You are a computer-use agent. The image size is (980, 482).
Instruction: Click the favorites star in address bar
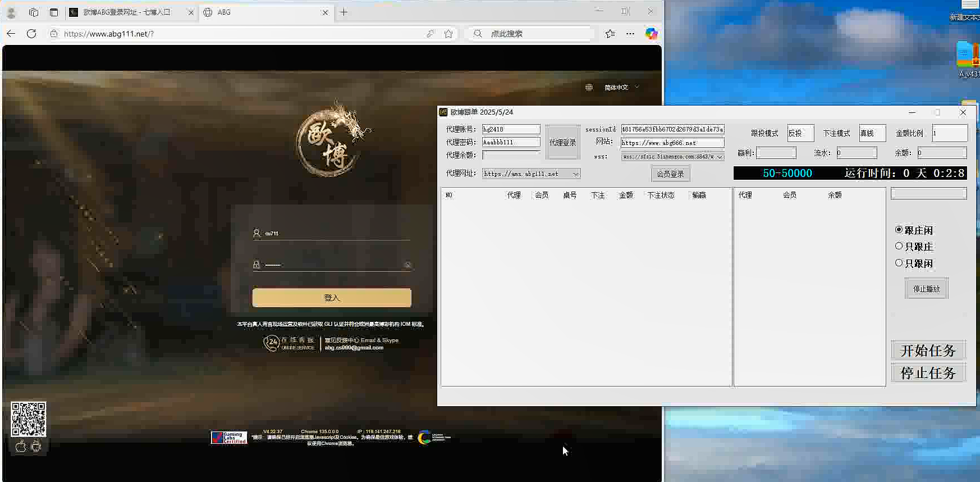448,34
